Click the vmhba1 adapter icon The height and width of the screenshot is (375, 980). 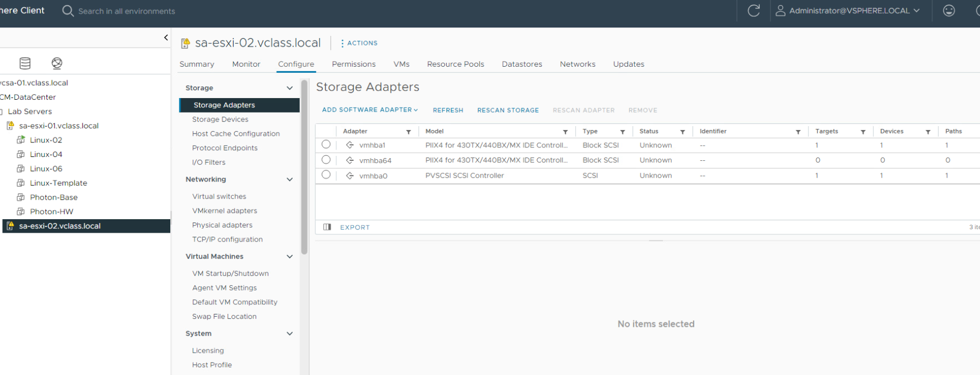[x=350, y=145]
